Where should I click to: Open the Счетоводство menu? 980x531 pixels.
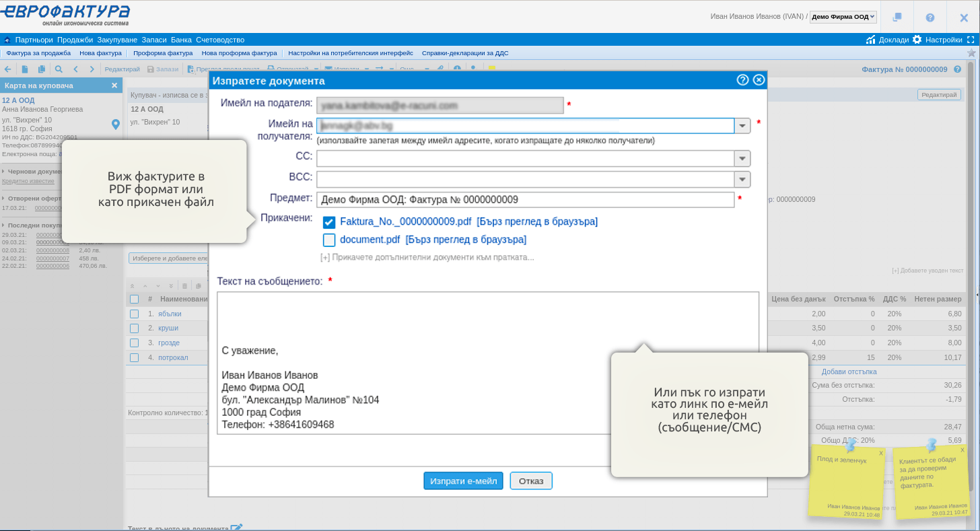point(220,40)
